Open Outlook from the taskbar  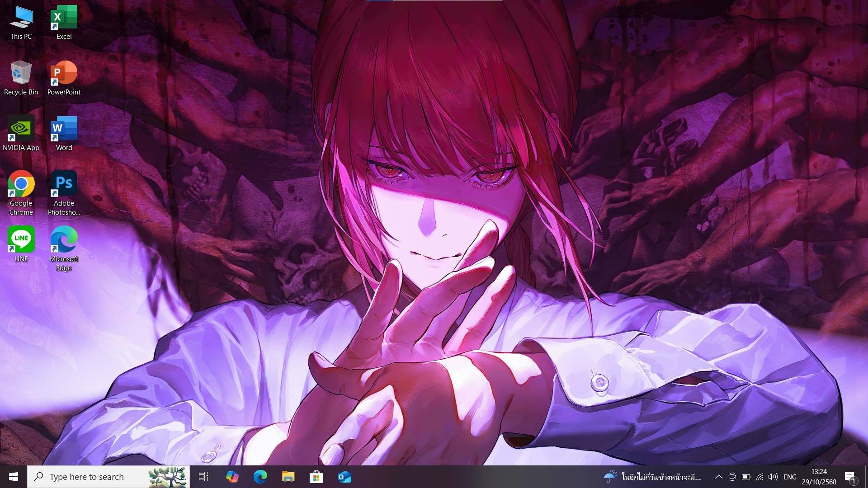tap(344, 477)
